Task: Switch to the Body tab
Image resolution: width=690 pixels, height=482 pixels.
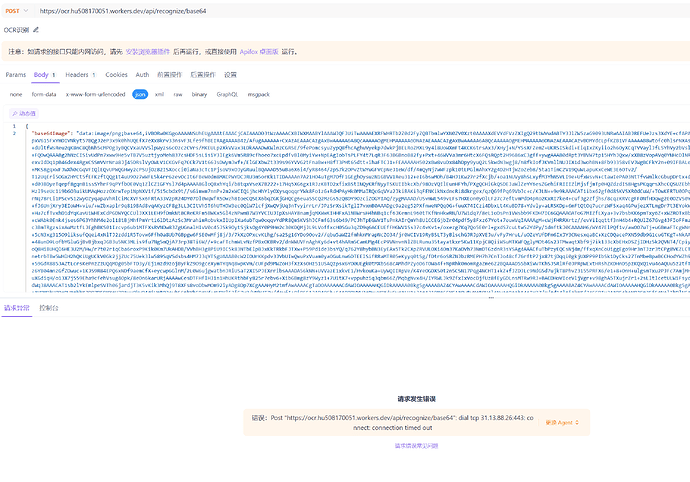Action: (44, 75)
